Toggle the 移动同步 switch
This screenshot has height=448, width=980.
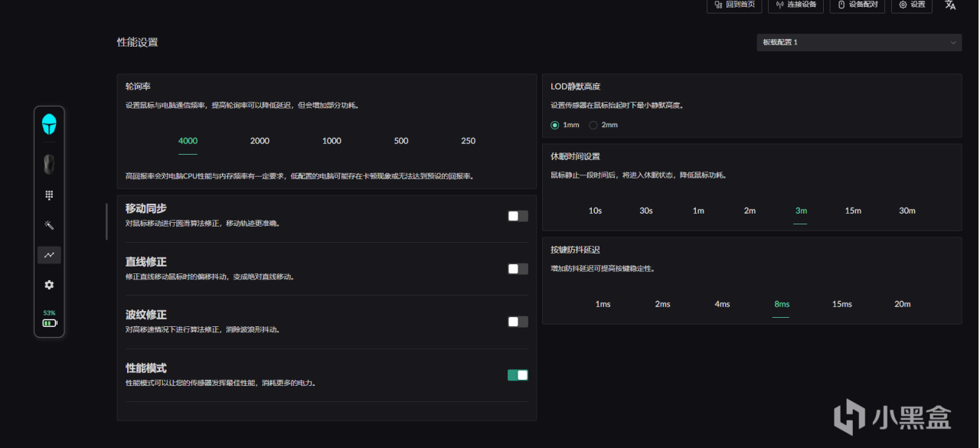point(518,216)
